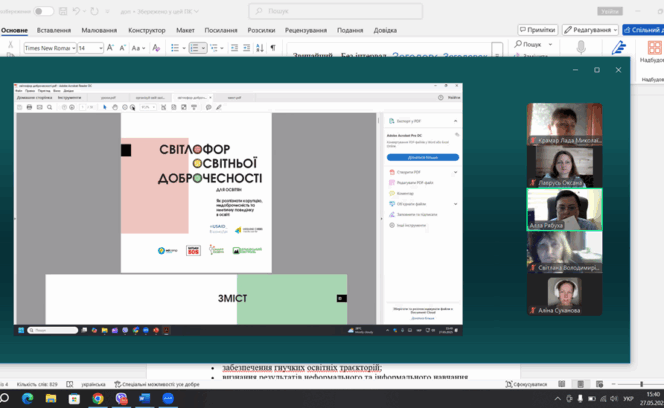
Task: Show paragraph marks with the pilcrow icon
Action: coord(272,48)
